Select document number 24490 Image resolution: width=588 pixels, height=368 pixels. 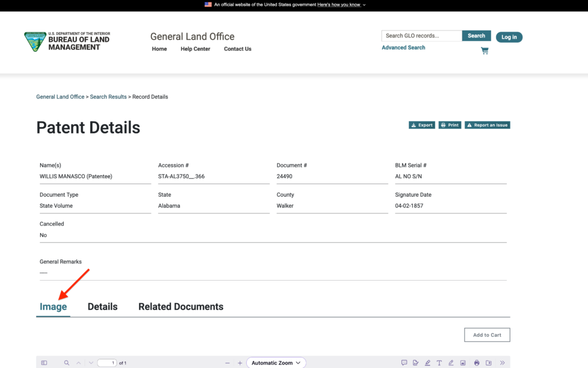(x=285, y=177)
